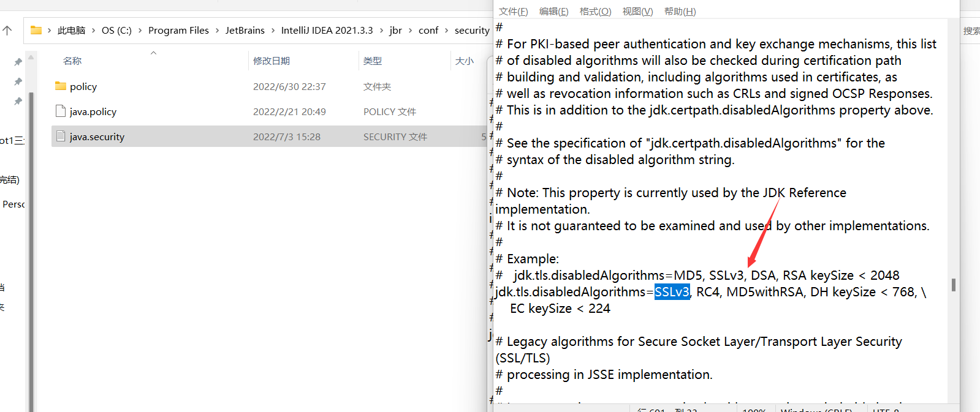This screenshot has height=412, width=980.
Task: Click the up-directory arrow icon
Action: coord(7,30)
